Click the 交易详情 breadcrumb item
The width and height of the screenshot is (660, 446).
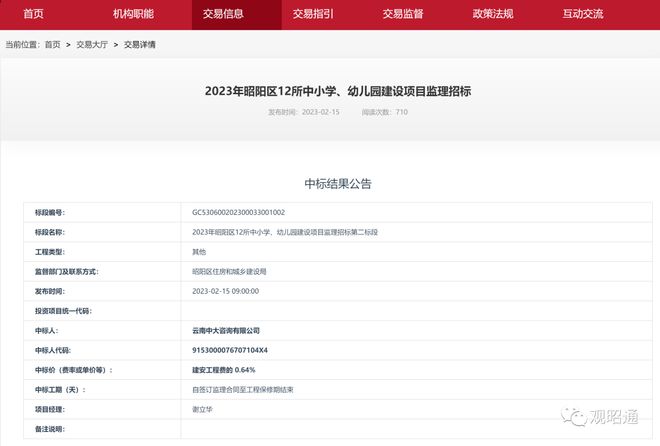coord(139,45)
